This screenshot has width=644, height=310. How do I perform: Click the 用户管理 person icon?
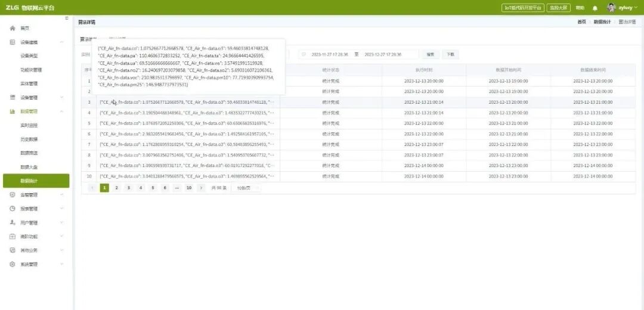tap(13, 222)
